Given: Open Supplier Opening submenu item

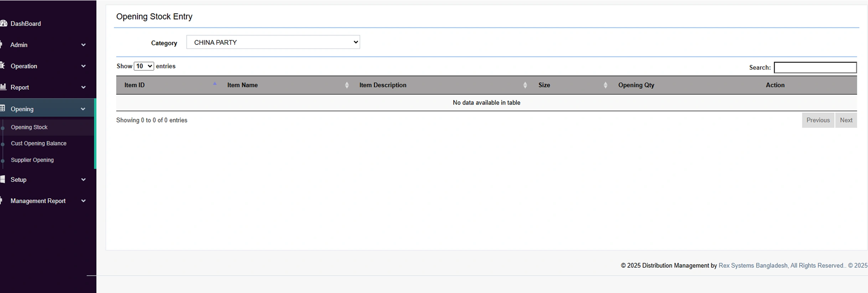Looking at the screenshot, I should [x=32, y=160].
